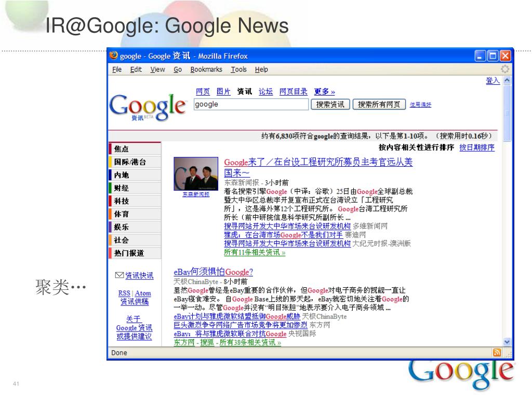Switch to the 论坛 search tab

click(x=265, y=91)
